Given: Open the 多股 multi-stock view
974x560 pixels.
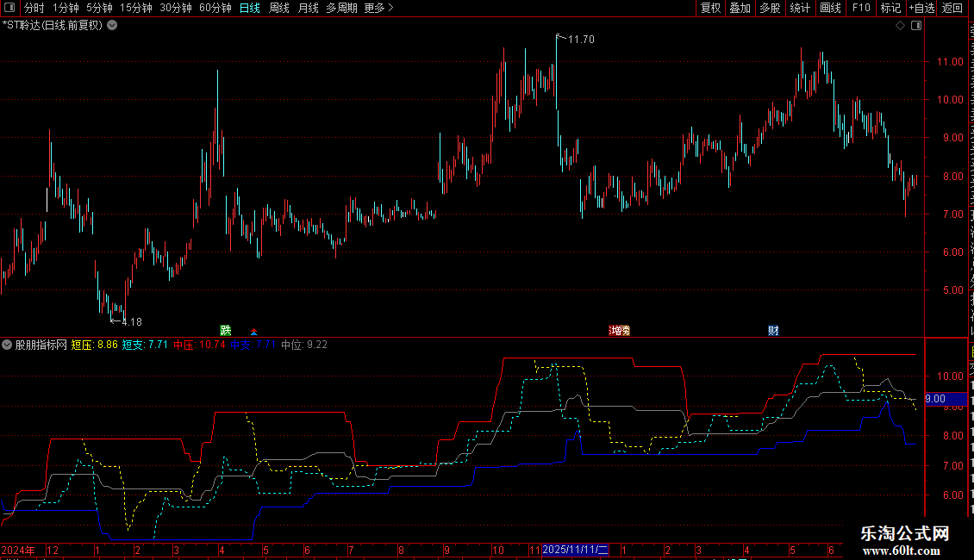Looking at the screenshot, I should pos(771,8).
